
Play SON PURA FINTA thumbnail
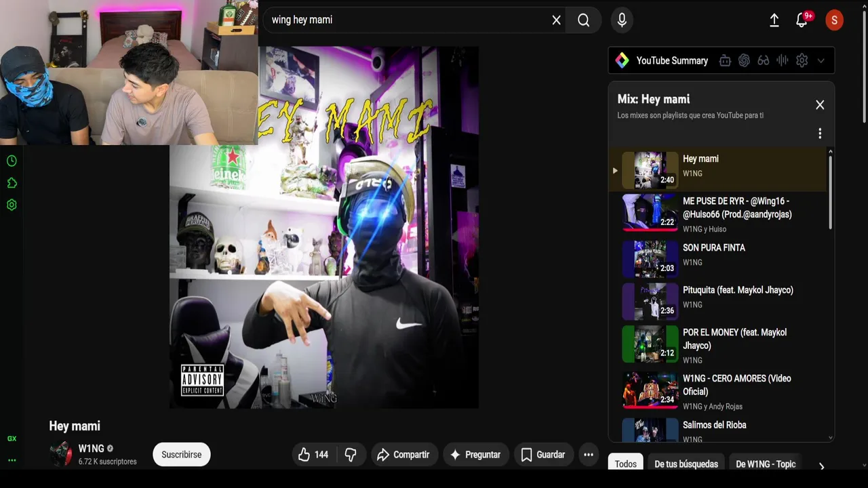pyautogui.click(x=650, y=259)
